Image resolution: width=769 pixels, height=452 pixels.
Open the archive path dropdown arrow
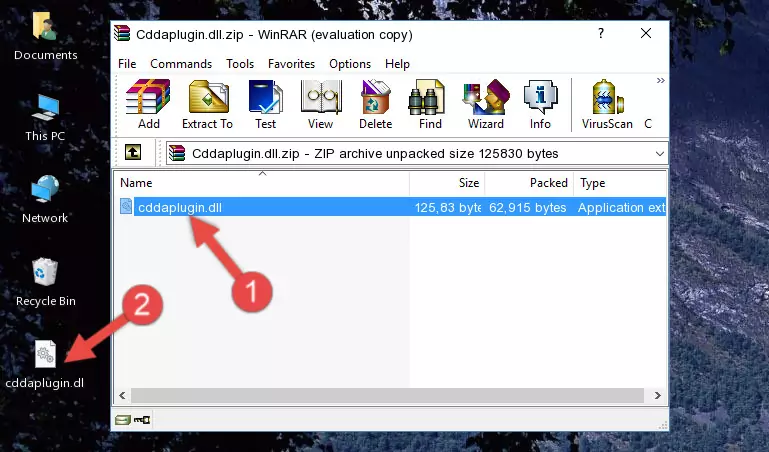click(x=660, y=154)
